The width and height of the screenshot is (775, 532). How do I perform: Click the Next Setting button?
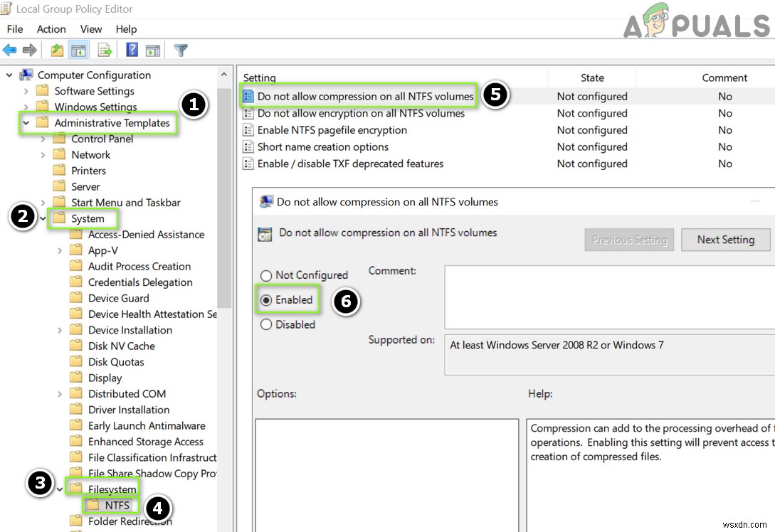[x=726, y=240]
